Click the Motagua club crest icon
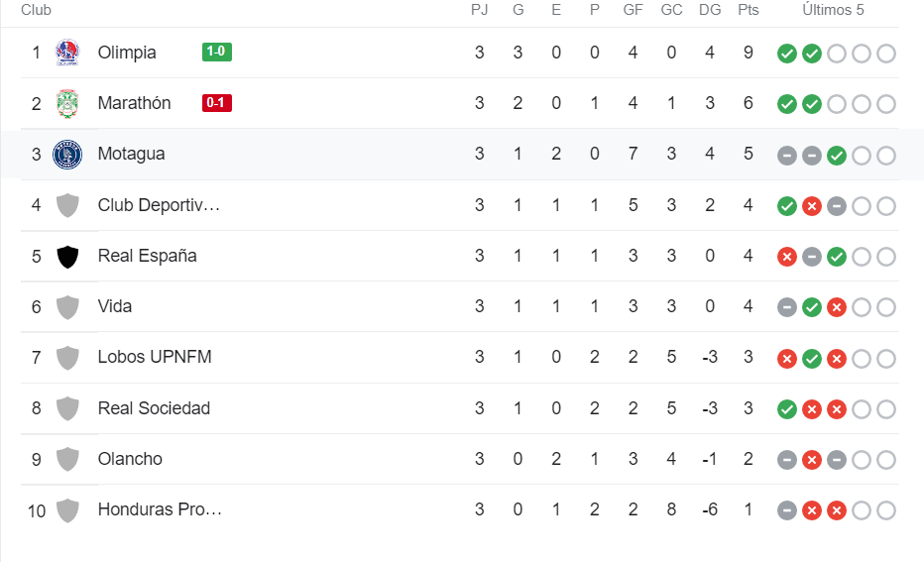Image resolution: width=924 pixels, height=562 pixels. (x=67, y=155)
